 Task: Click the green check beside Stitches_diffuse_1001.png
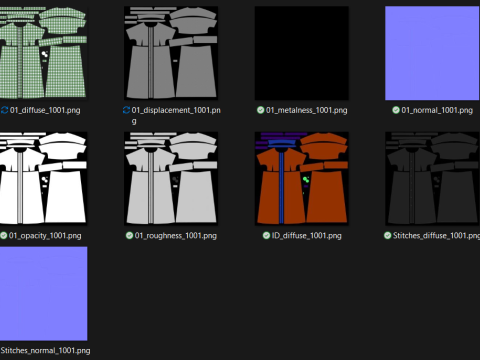coord(387,236)
